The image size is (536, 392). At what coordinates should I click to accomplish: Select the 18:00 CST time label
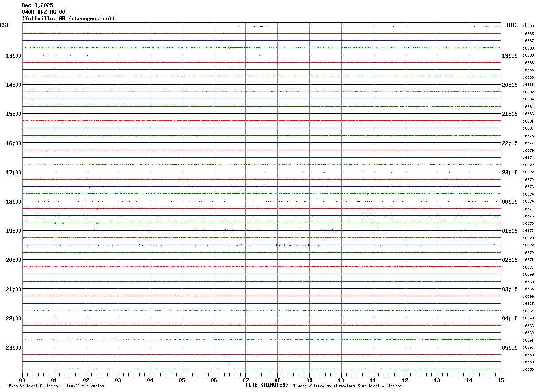(14, 202)
